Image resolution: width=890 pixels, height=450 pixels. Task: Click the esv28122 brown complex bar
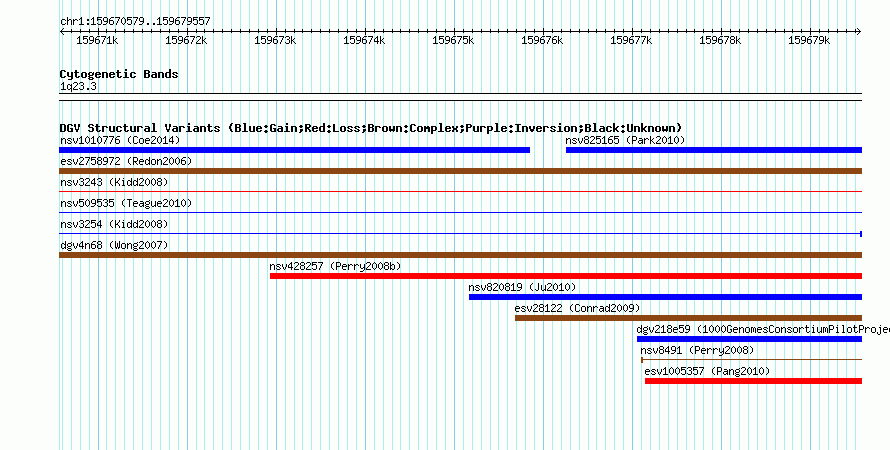tap(689, 318)
